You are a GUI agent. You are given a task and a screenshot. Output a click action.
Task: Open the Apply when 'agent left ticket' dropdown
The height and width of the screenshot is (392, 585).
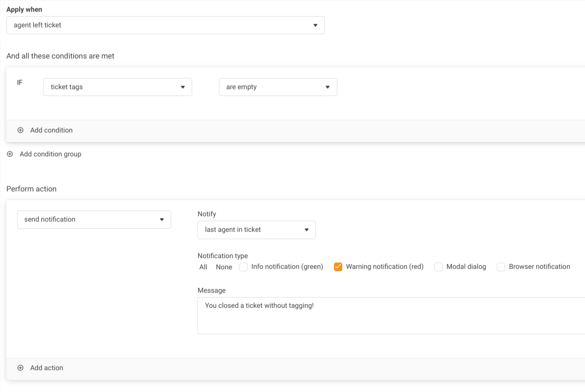[165, 25]
